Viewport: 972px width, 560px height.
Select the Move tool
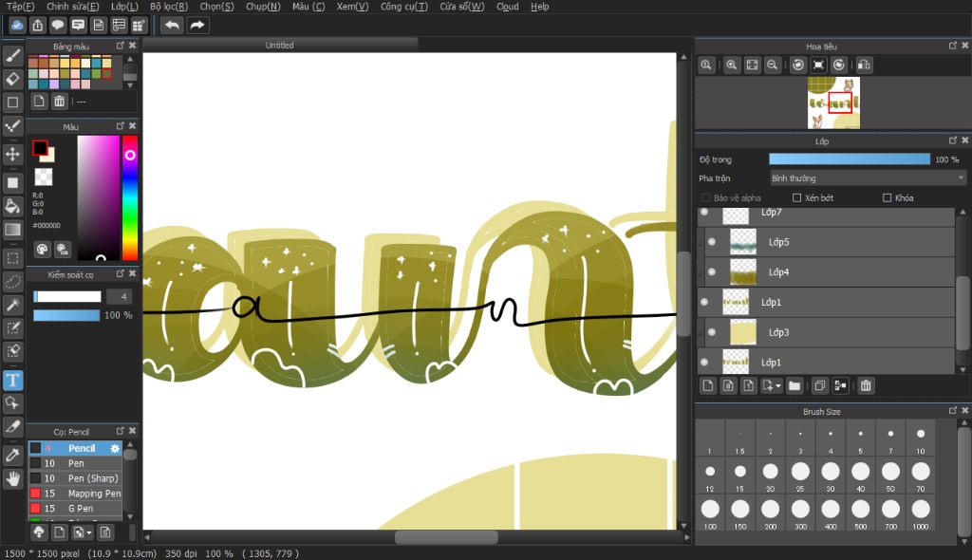click(12, 153)
